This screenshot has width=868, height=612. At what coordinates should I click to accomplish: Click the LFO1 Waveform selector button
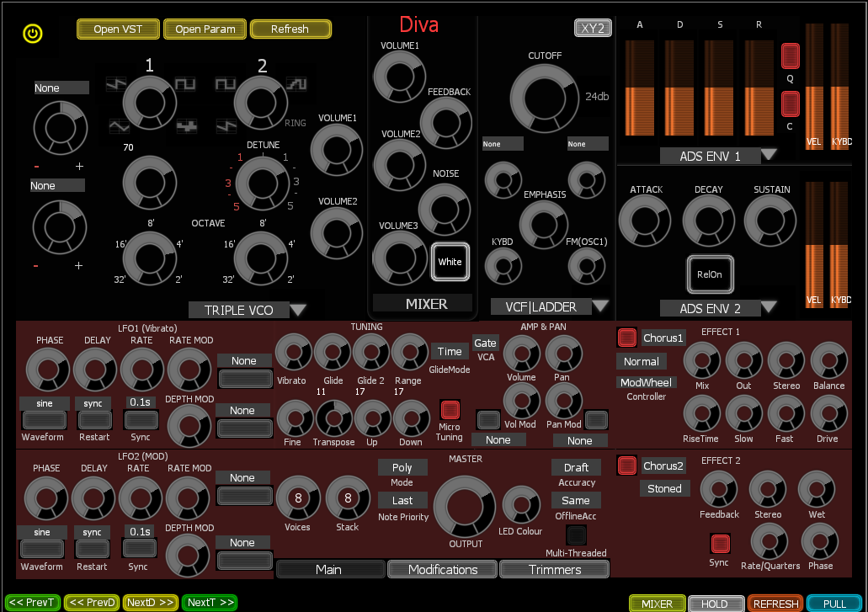point(45,421)
